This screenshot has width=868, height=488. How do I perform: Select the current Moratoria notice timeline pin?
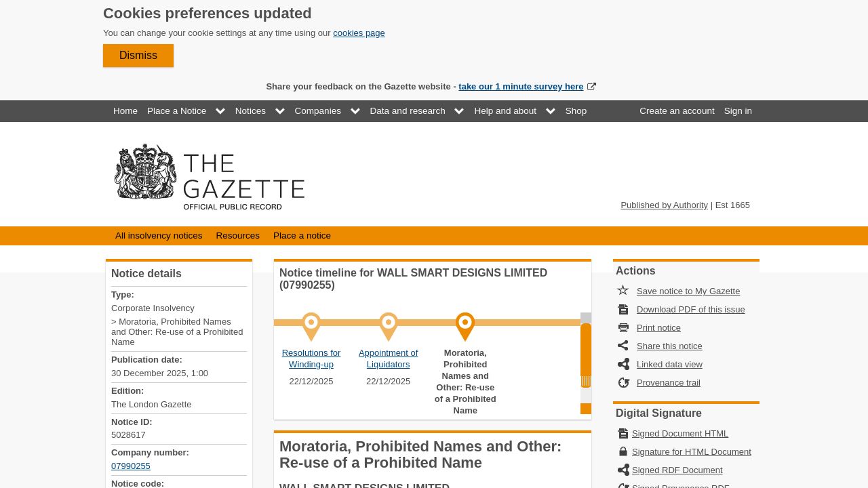pos(465,326)
